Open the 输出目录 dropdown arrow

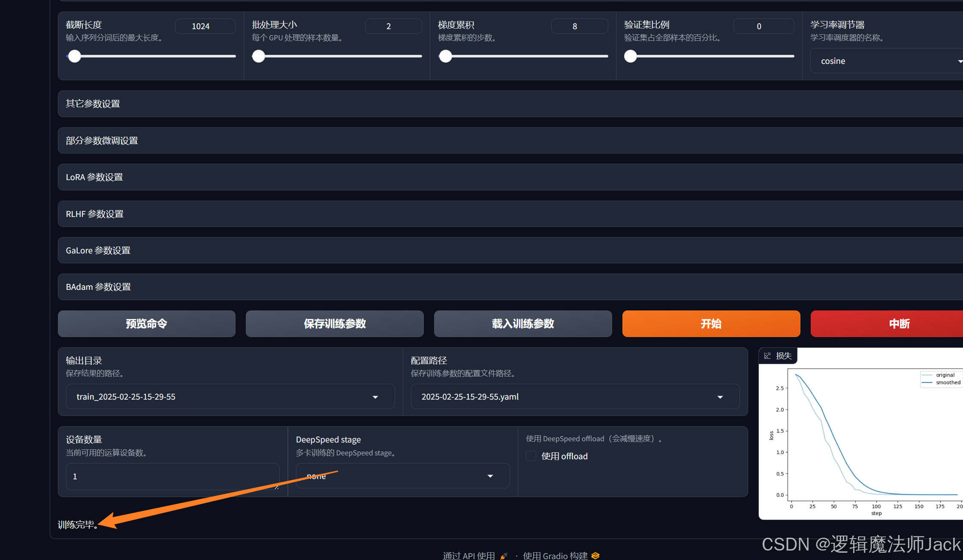(x=375, y=397)
